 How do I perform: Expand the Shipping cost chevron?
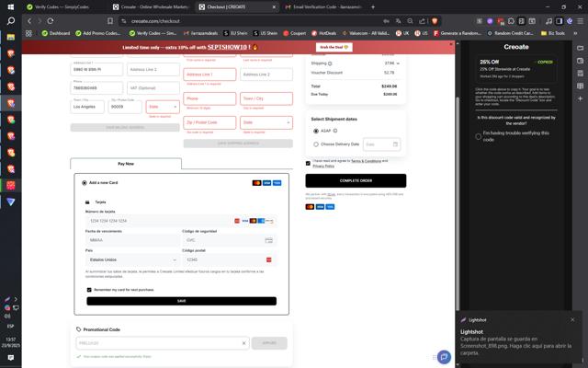(x=398, y=63)
